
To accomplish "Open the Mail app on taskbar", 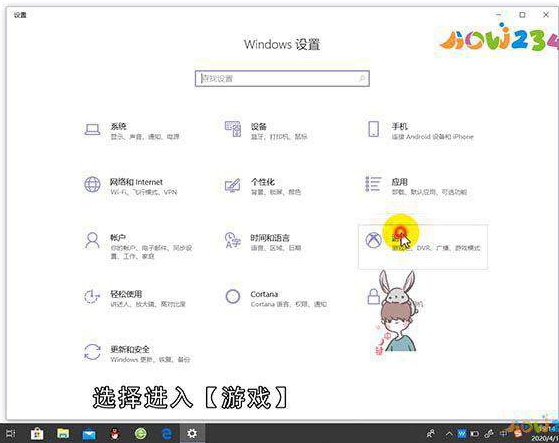I will [89, 434].
